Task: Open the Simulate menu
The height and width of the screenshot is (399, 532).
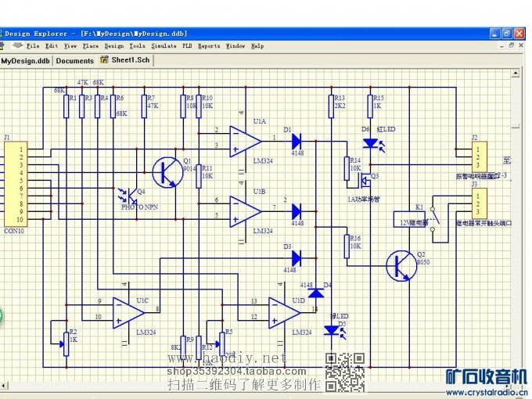Action: 164,46
